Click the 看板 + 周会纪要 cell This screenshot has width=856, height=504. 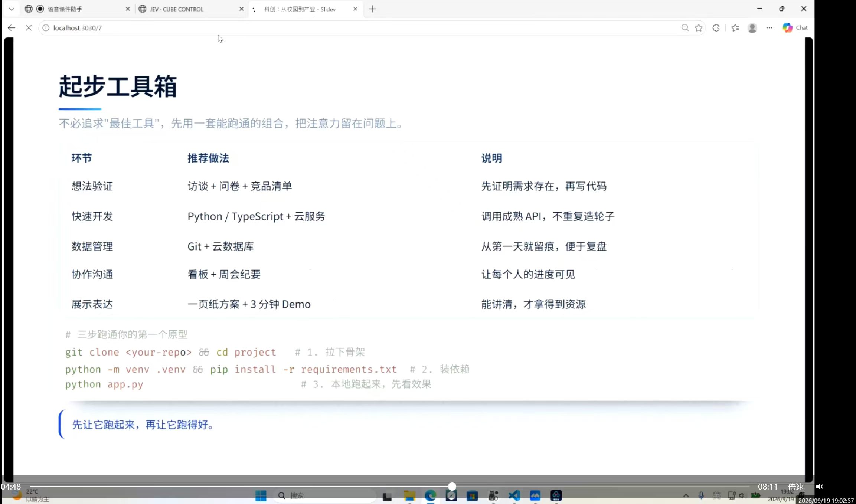click(224, 275)
